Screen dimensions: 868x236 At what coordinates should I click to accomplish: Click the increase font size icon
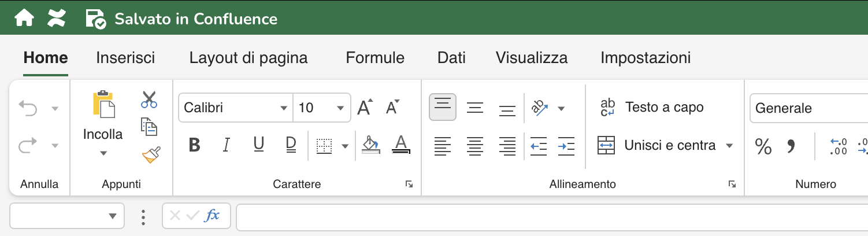point(365,108)
